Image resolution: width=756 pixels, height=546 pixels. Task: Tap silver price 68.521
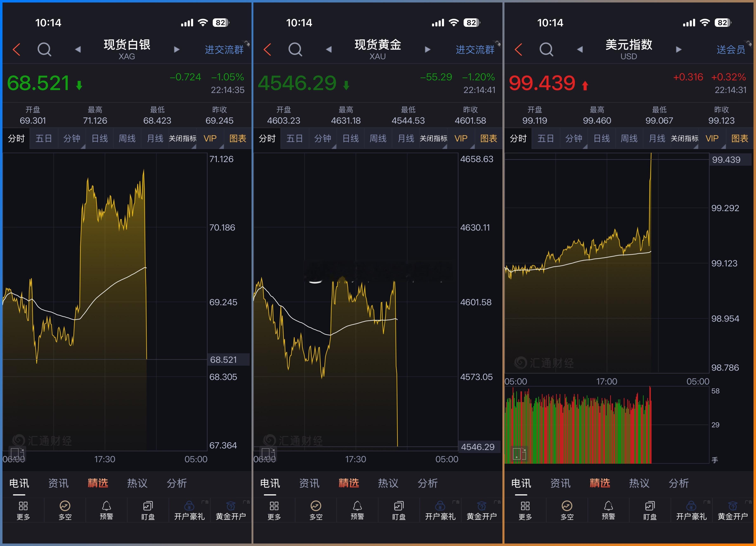pos(38,83)
